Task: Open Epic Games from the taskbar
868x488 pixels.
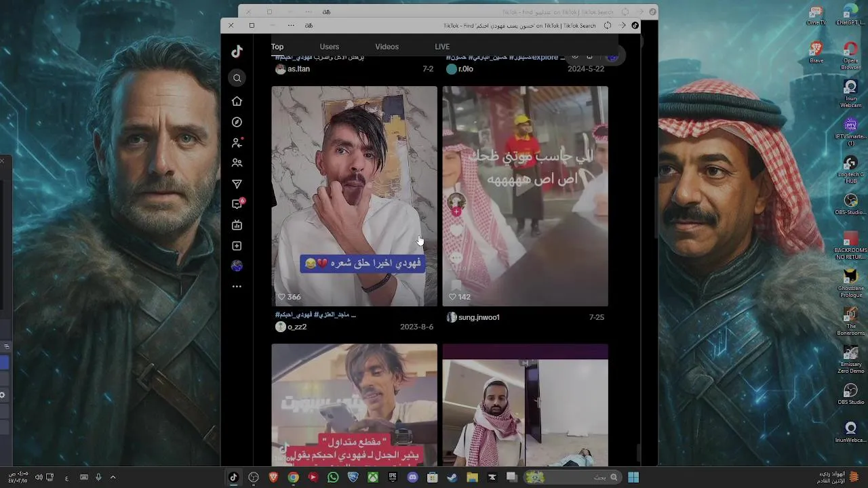Action: 393,477
